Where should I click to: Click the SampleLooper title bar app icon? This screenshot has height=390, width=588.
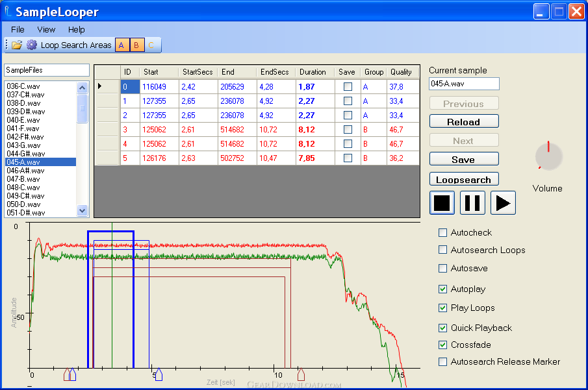[8, 12]
